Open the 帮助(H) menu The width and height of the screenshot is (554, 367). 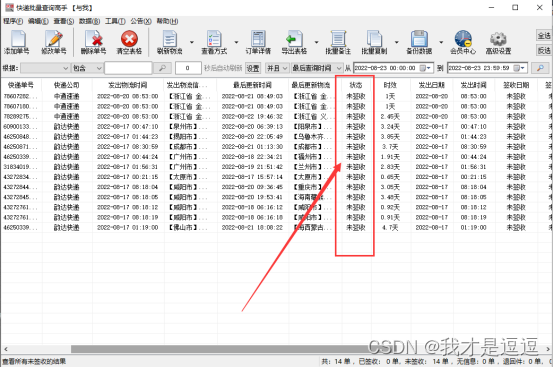coord(167,22)
